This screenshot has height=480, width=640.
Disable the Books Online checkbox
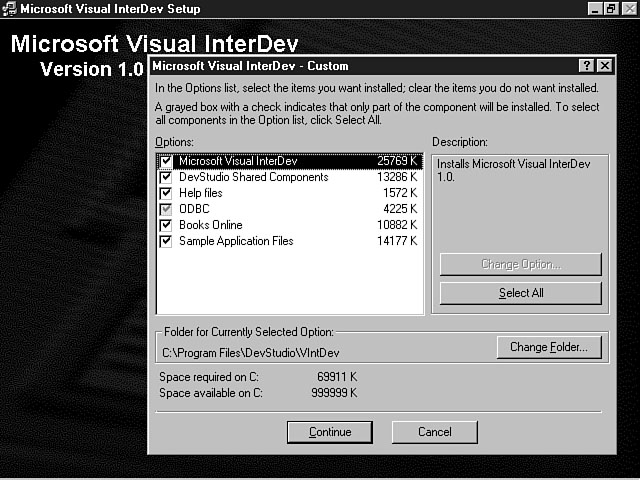tap(166, 225)
